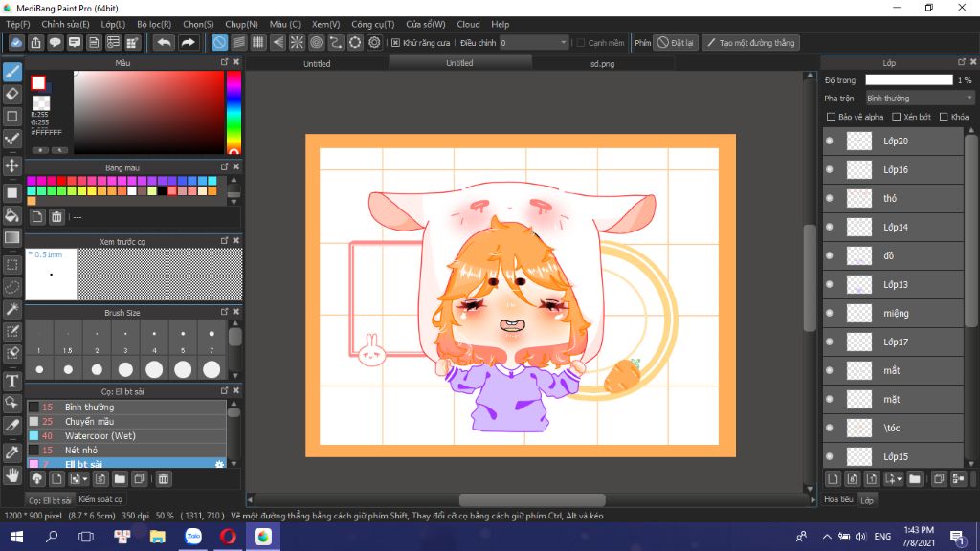Pop out the Màu color panel

click(x=224, y=62)
